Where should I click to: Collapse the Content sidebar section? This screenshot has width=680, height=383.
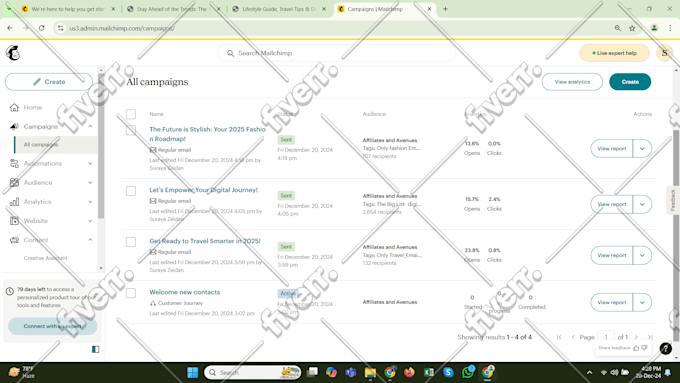(90, 240)
